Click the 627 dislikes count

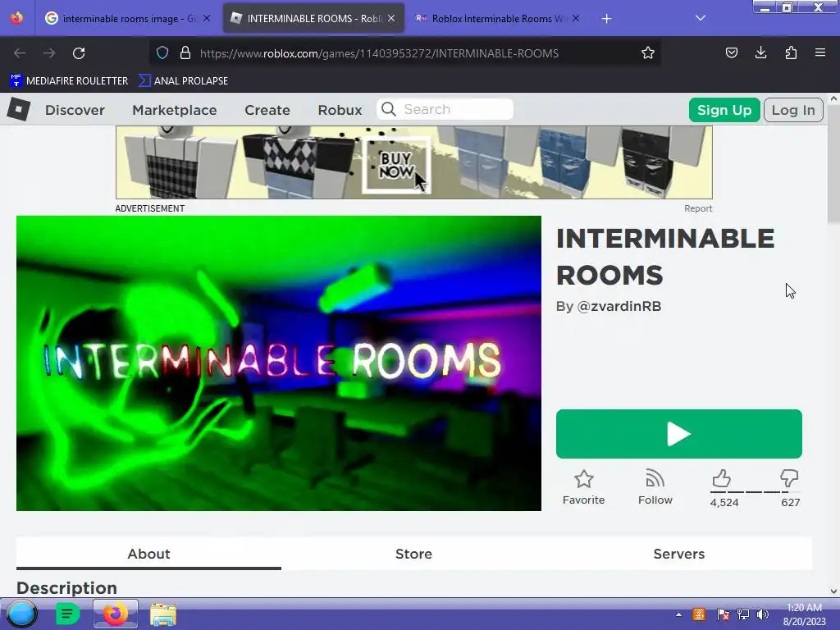click(x=791, y=503)
